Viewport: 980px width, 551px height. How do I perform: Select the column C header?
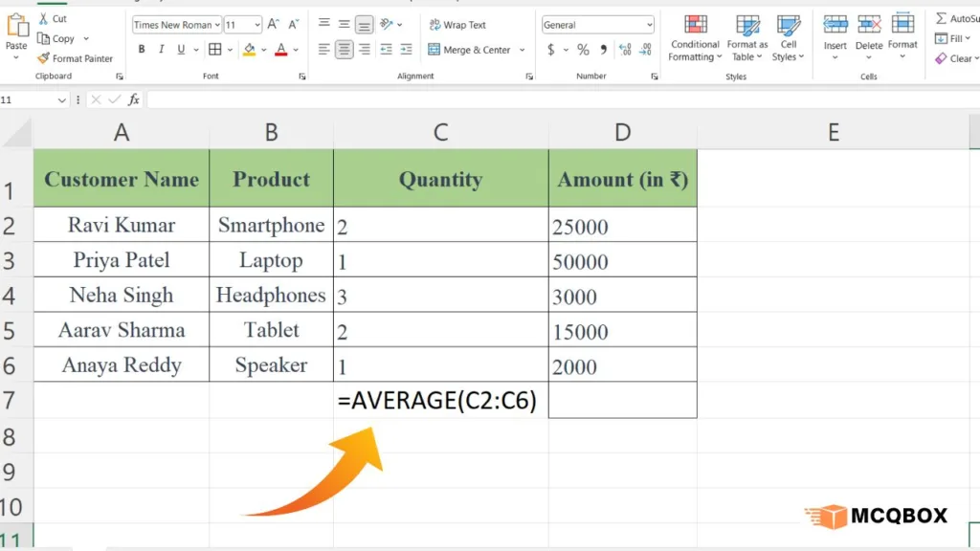pyautogui.click(x=440, y=133)
